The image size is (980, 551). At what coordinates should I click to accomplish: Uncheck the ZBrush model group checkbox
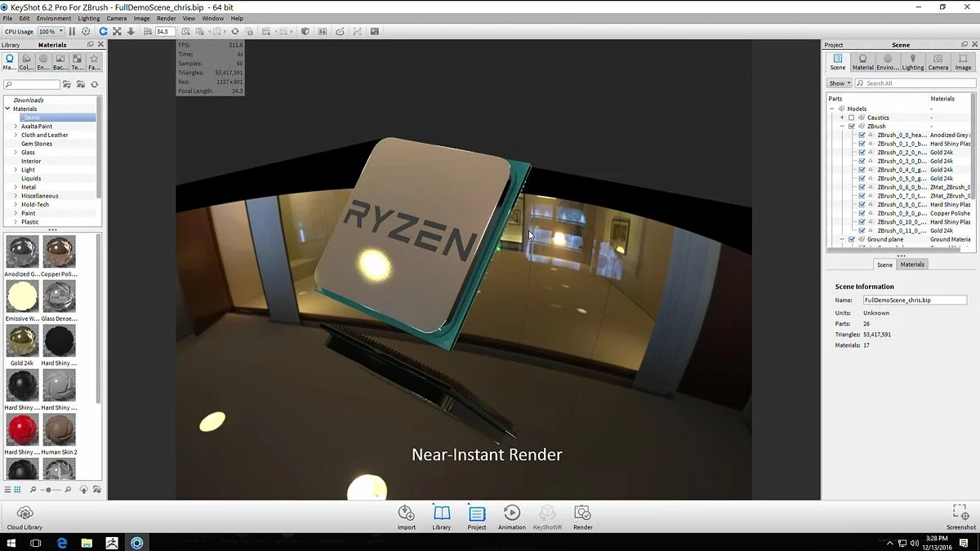[851, 127]
